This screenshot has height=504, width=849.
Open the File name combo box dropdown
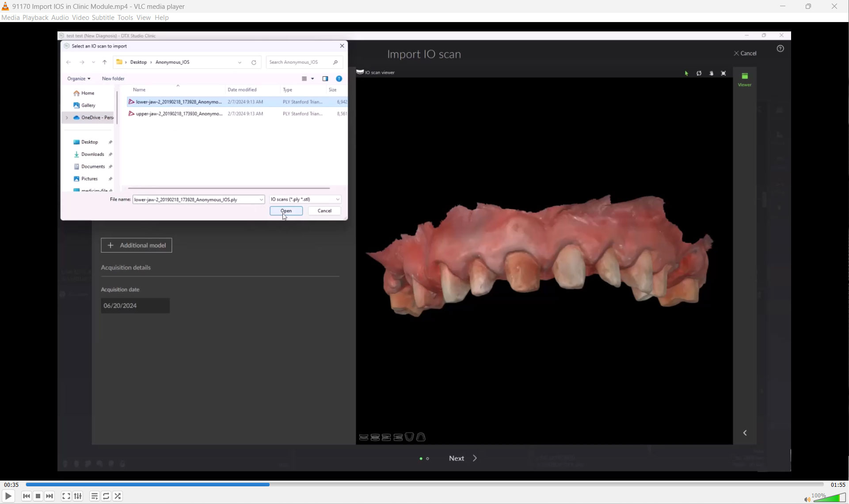261,200
